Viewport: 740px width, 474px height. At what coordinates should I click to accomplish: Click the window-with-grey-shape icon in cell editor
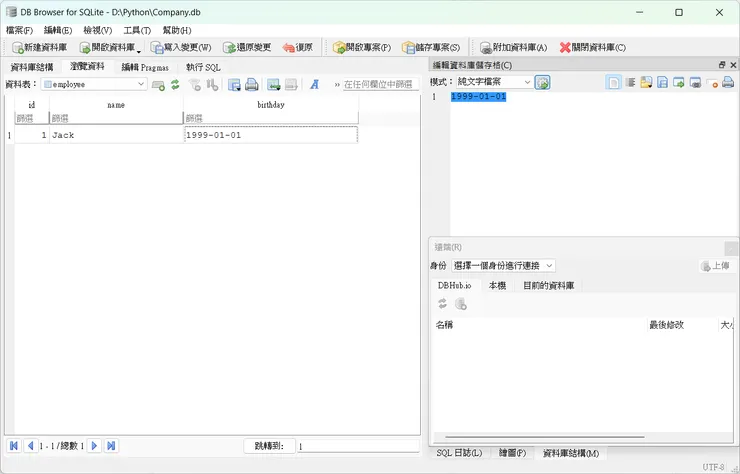point(695,83)
